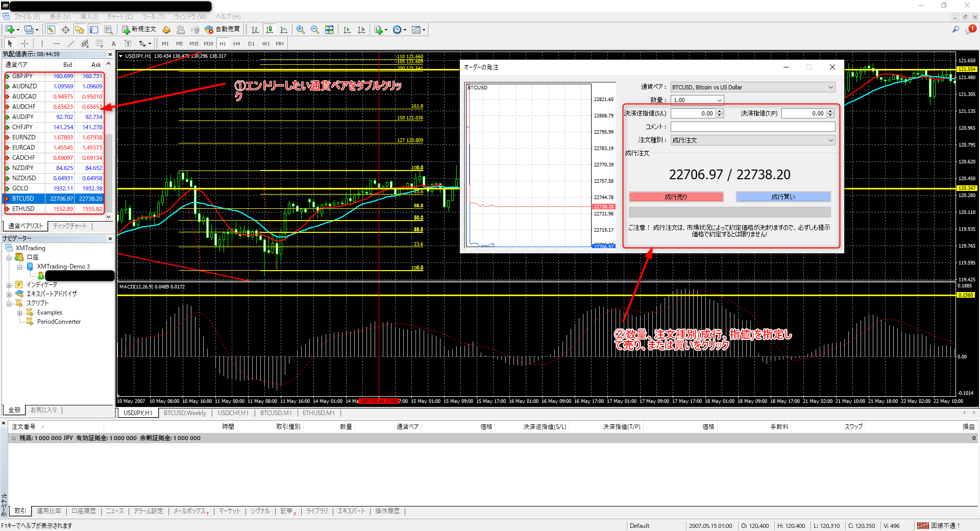Click the tile windows icon

pyautogui.click(x=329, y=30)
